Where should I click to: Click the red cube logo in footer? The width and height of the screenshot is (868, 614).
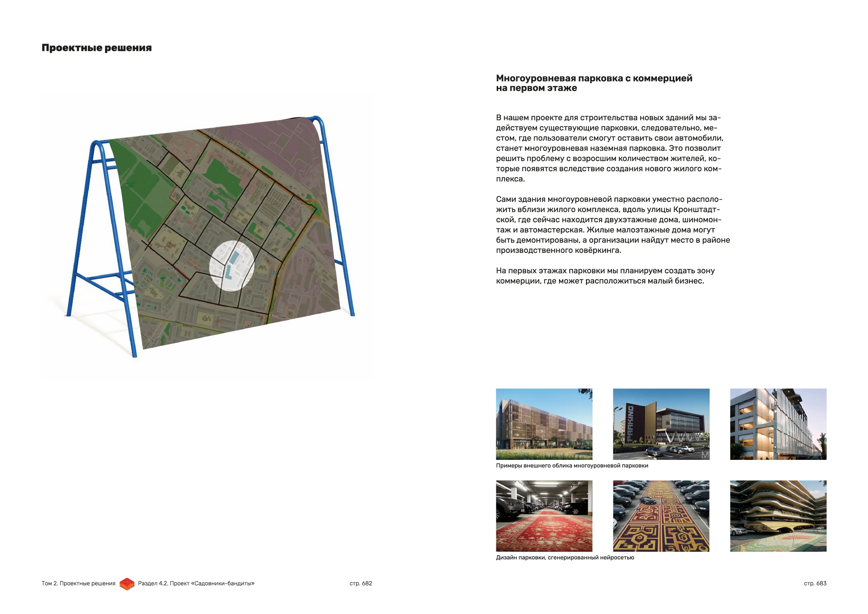coord(127,584)
